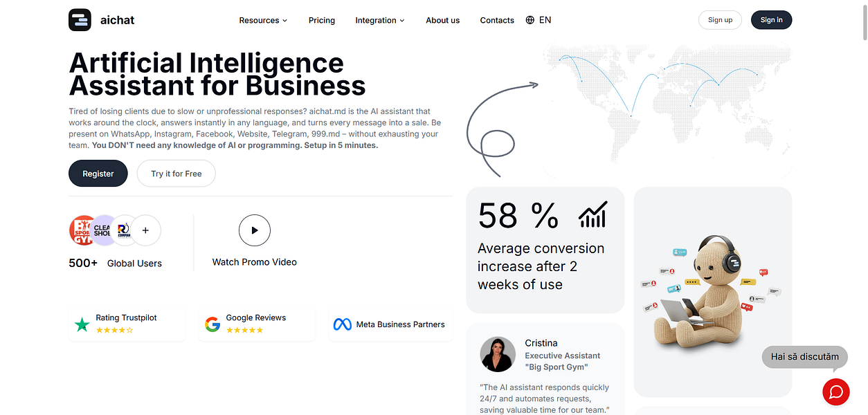
Task: Go to the Pricing menu item
Action: tap(322, 20)
